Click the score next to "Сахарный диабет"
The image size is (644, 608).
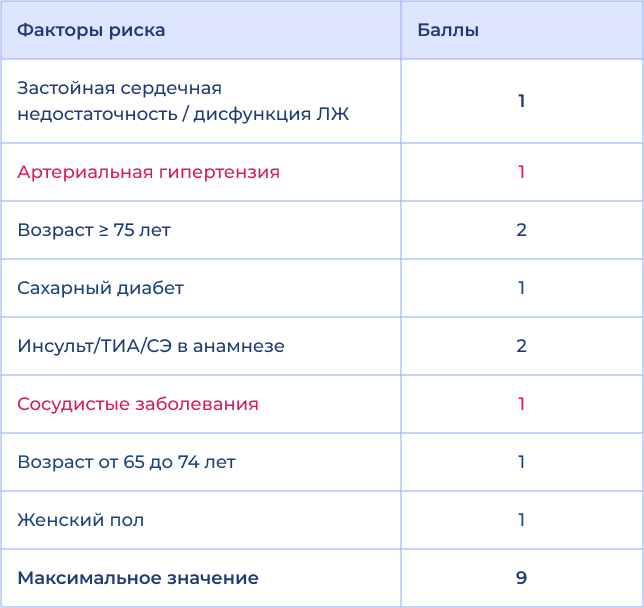[521, 288]
